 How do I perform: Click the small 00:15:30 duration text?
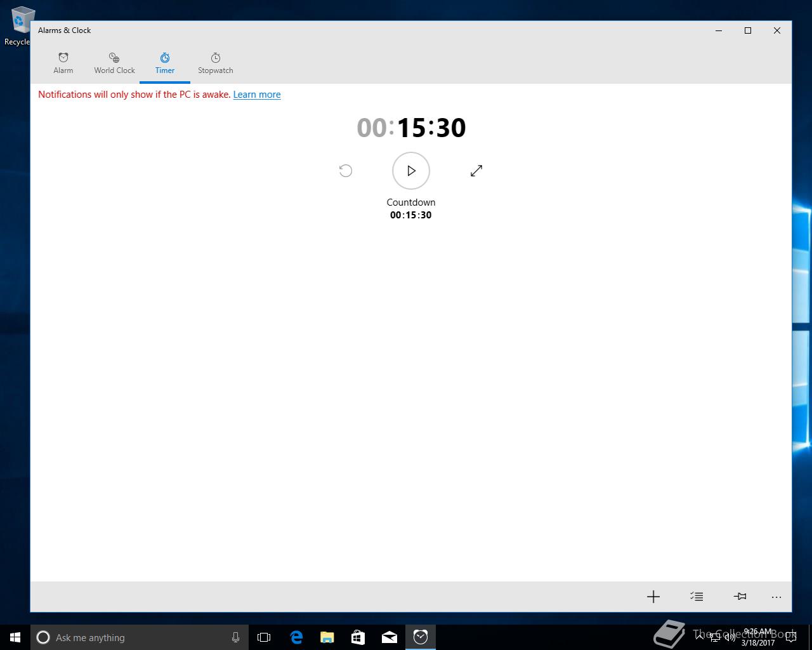[x=411, y=215]
